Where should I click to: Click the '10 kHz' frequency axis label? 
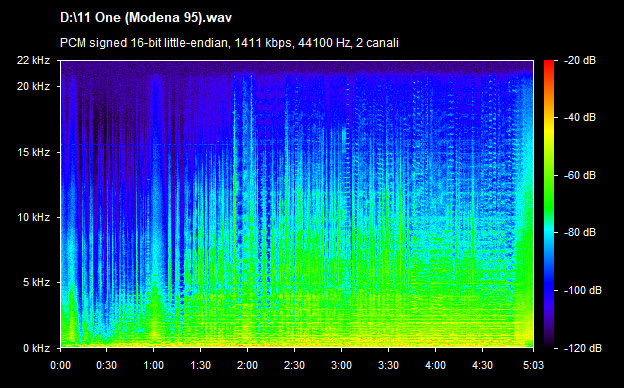click(33, 217)
